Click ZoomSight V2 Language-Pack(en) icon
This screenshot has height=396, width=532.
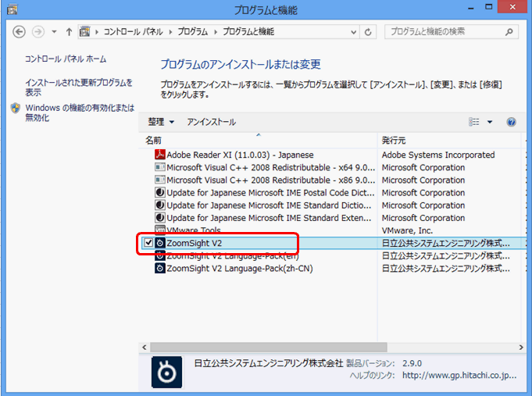[160, 256]
